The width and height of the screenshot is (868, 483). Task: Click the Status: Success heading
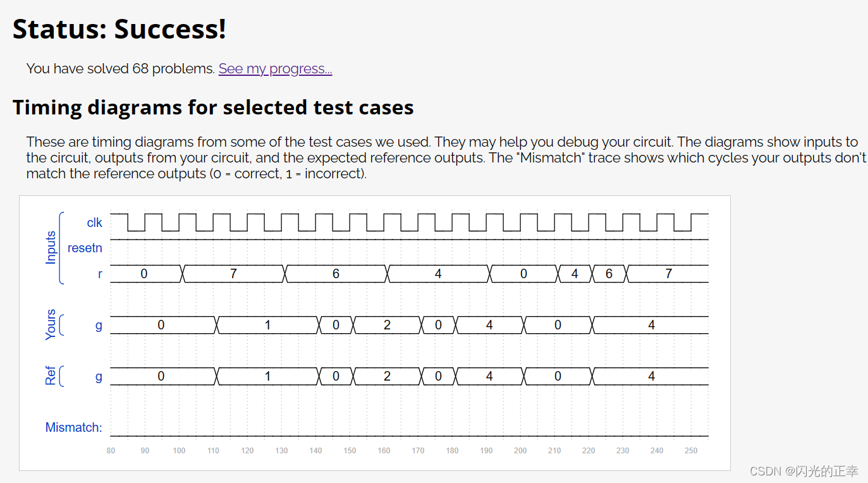[x=119, y=29]
